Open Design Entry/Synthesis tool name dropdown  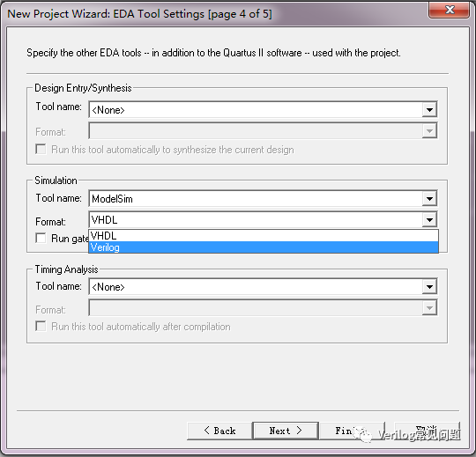pos(263,109)
